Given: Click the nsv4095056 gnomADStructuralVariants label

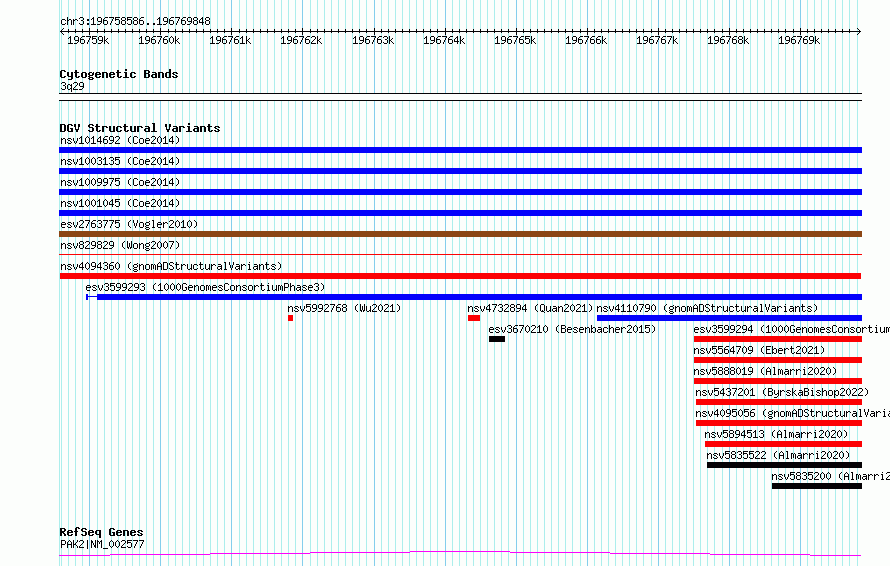Looking at the screenshot, I should tap(792, 413).
